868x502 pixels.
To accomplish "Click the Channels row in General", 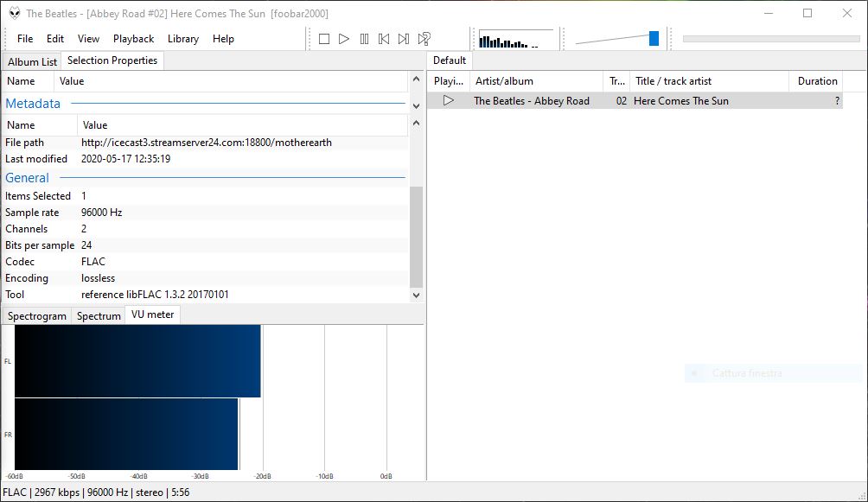I will click(x=206, y=229).
